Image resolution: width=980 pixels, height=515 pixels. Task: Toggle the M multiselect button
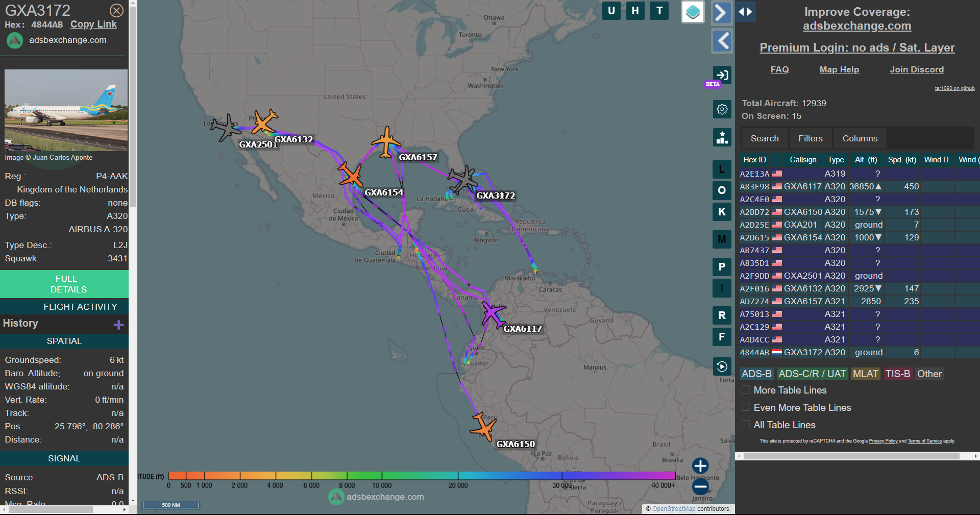pyautogui.click(x=722, y=239)
